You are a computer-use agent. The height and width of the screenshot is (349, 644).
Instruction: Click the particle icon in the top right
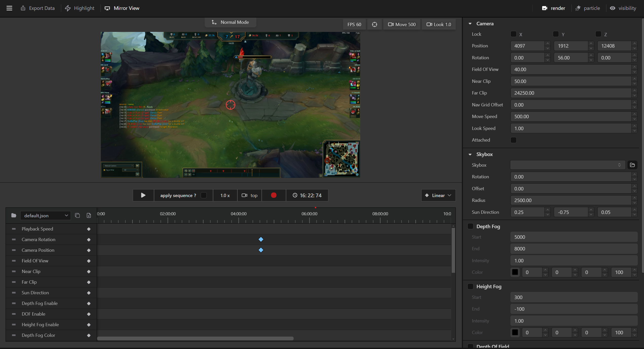(578, 8)
